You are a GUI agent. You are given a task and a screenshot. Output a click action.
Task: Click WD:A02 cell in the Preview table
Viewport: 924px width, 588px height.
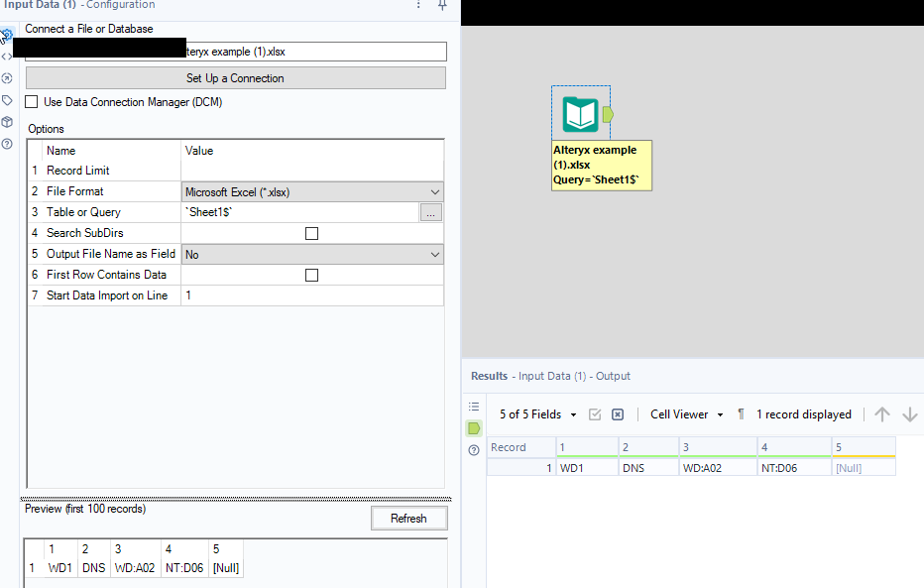(135, 568)
